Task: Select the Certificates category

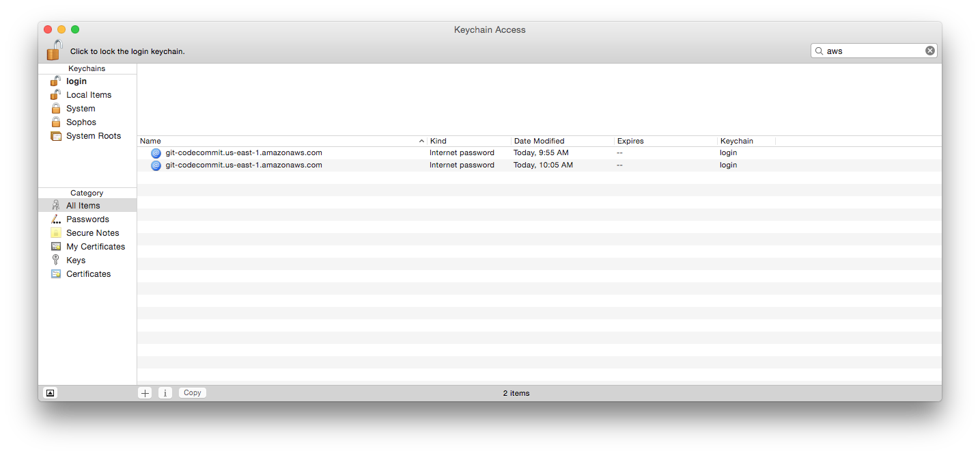Action: tap(88, 274)
